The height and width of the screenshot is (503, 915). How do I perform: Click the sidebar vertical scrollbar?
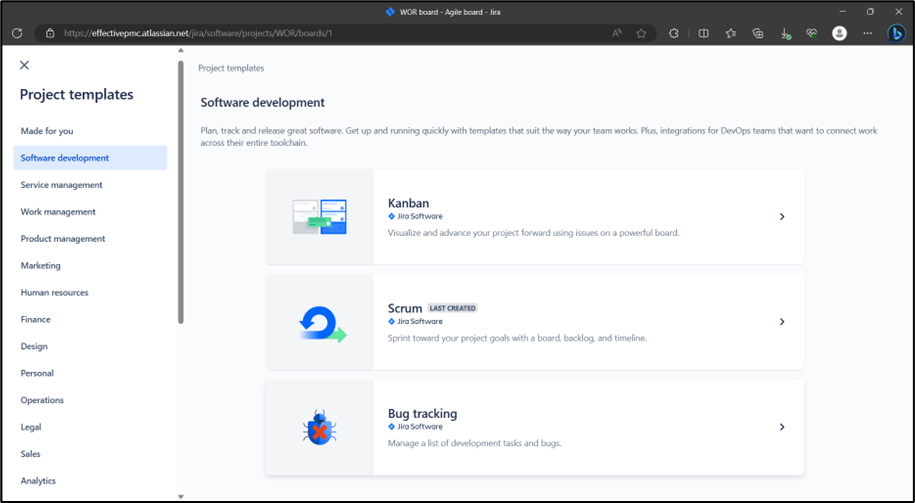[181, 193]
